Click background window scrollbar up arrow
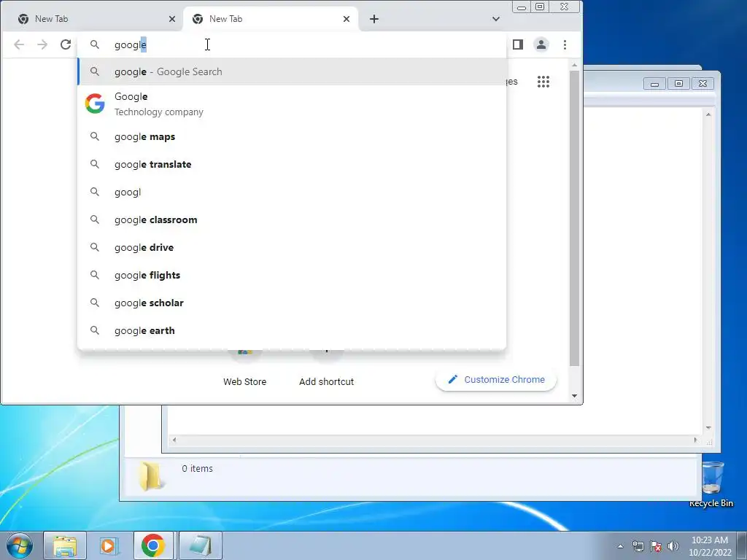This screenshot has height=560, width=747. 708,114
